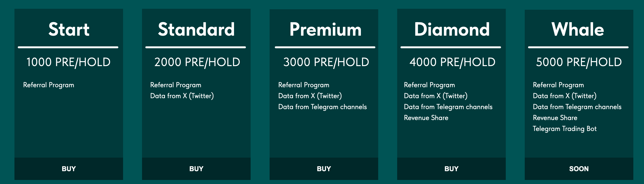Click SOON button on Whale plan
The height and width of the screenshot is (184, 644).
tap(579, 169)
